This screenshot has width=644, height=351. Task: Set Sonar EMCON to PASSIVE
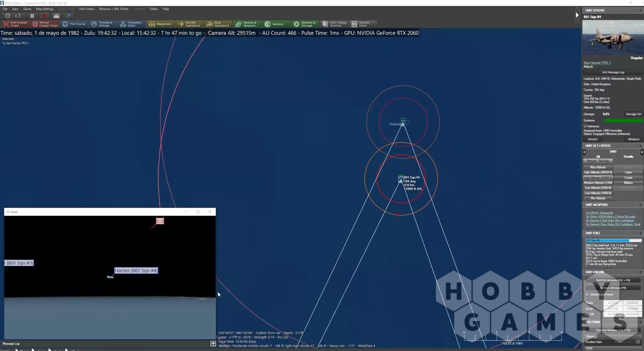click(632, 309)
